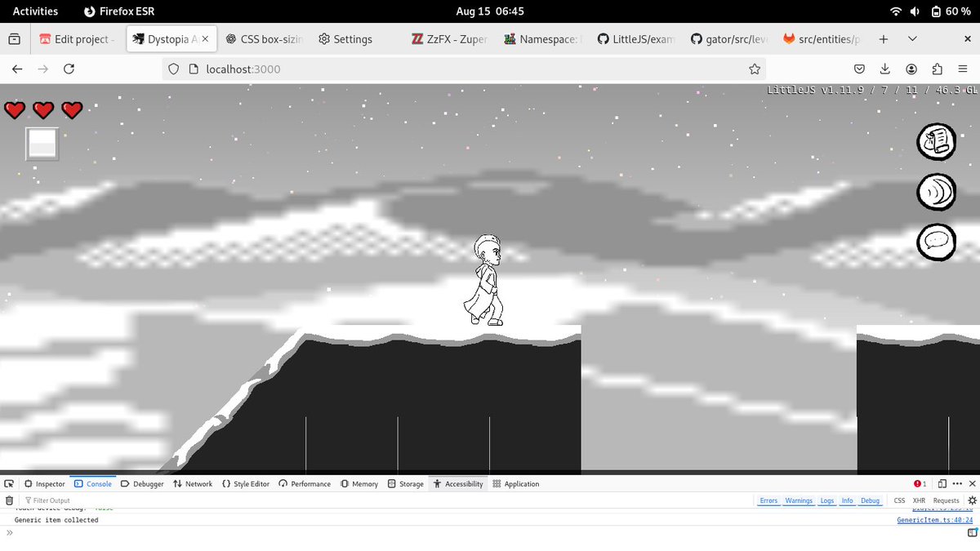Screen dimensions: 980x551
Task: Click the player character sprite
Action: pyautogui.click(x=485, y=280)
